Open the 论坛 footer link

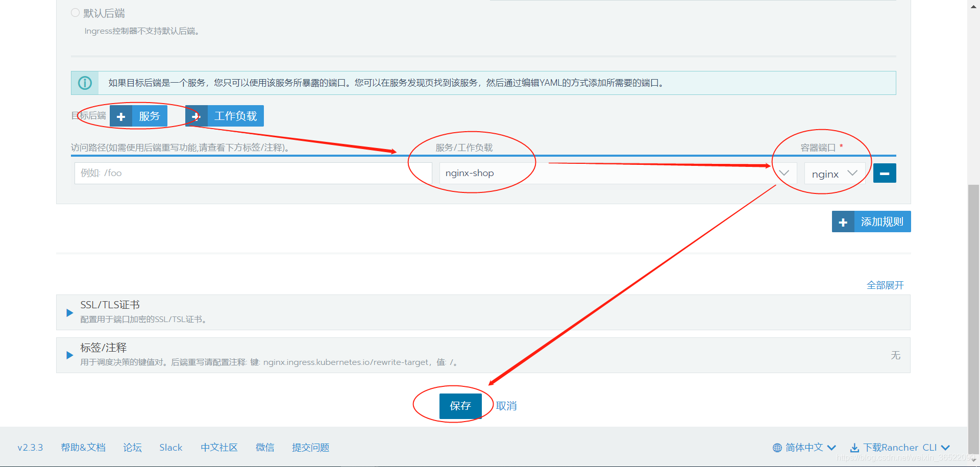point(132,448)
